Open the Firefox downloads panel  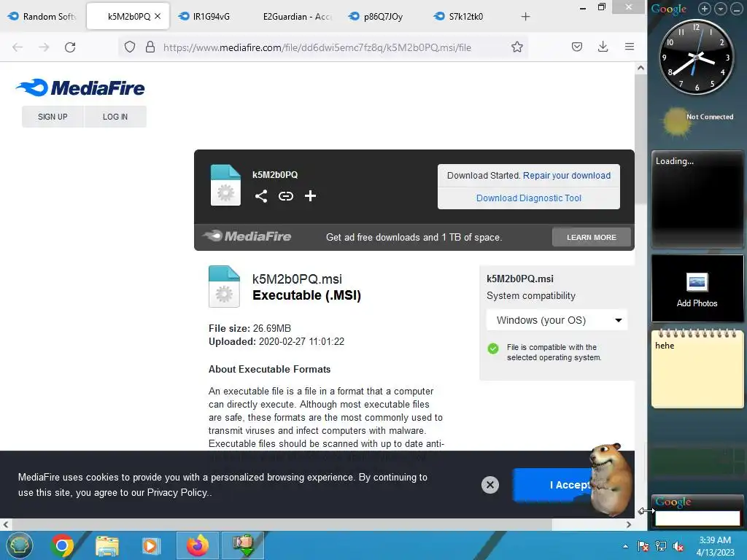point(603,47)
